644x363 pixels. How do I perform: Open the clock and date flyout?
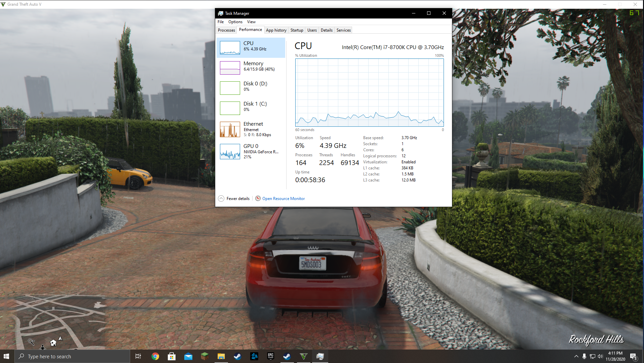pos(615,356)
